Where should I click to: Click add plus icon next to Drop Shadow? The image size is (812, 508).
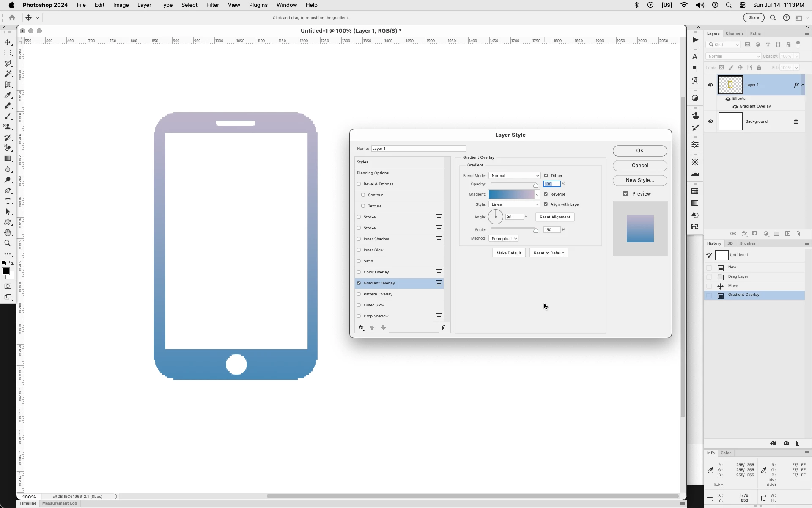439,316
